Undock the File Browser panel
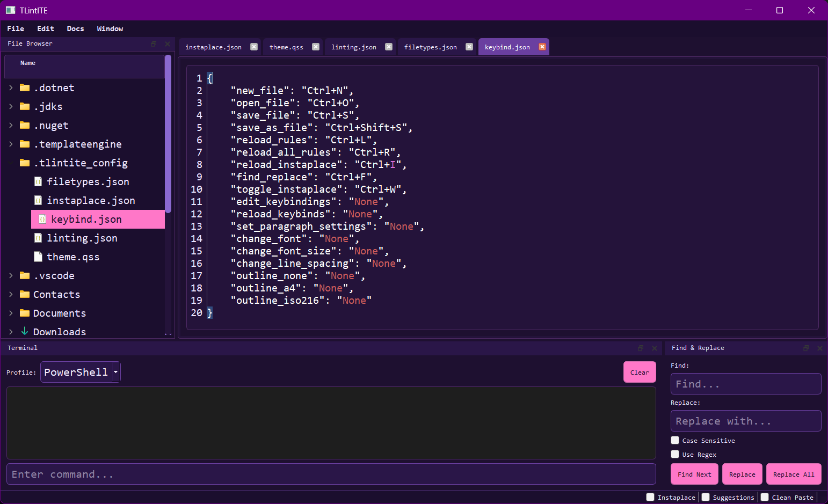This screenshot has height=504, width=828. coord(153,43)
